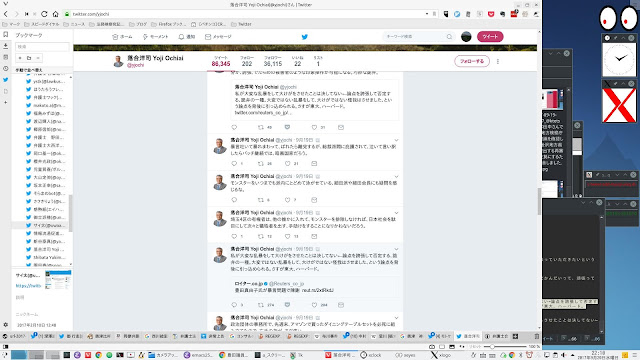The height and width of the screenshot is (360, 640).
Task: Reload the page with the refresh icon
Action: [44, 14]
